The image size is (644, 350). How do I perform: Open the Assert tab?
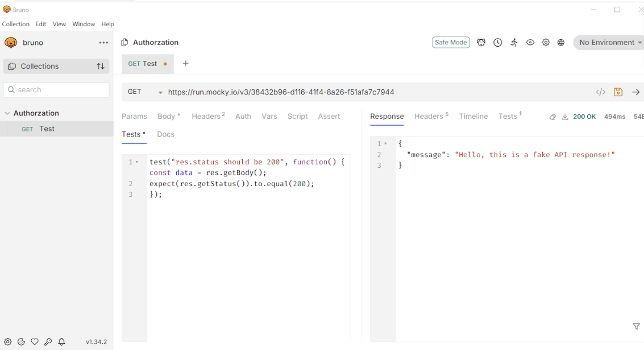(x=329, y=117)
